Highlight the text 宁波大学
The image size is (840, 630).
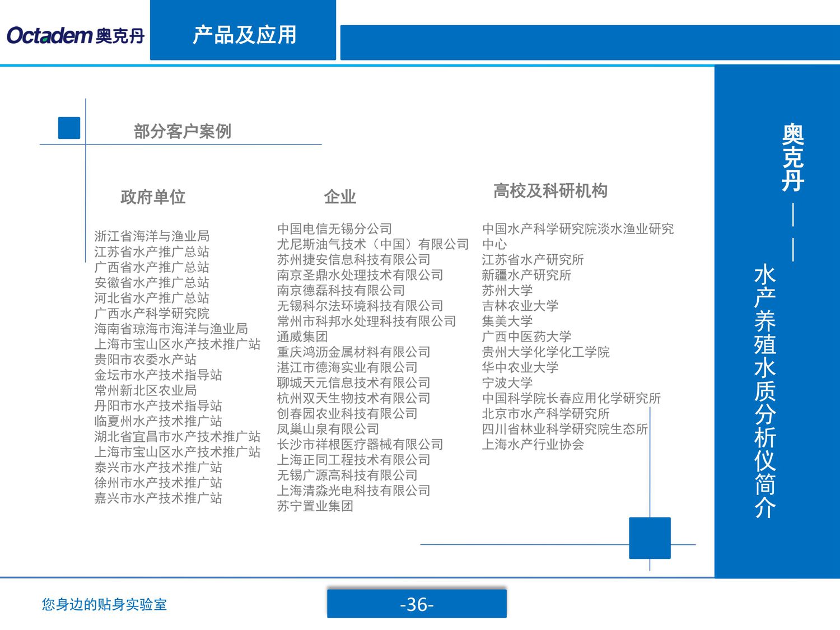507,383
